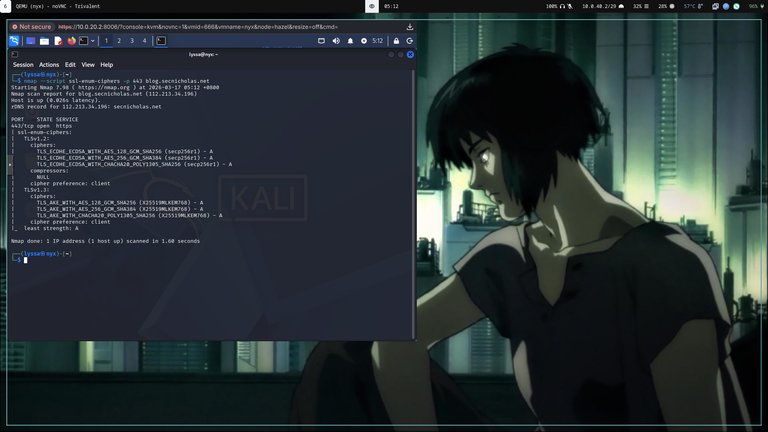Switch to workspace 2
Viewport: 768px width, 432px height.
point(119,41)
